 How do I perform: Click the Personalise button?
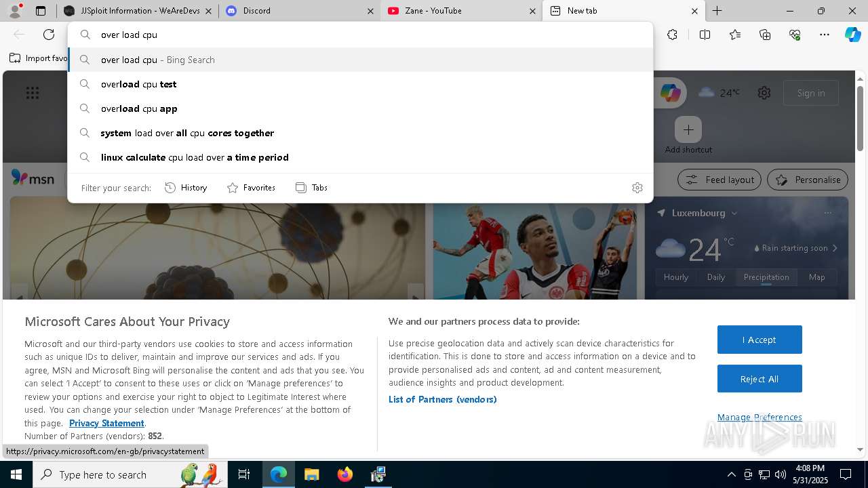808,180
